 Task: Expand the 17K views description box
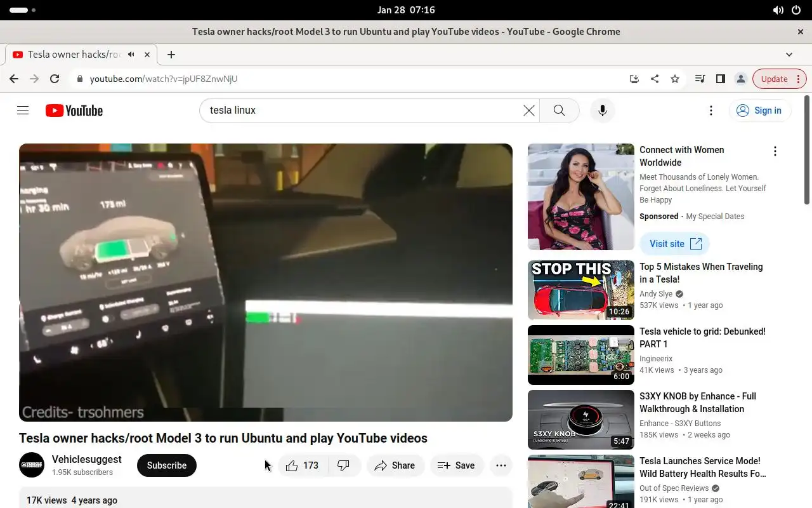[266, 498]
